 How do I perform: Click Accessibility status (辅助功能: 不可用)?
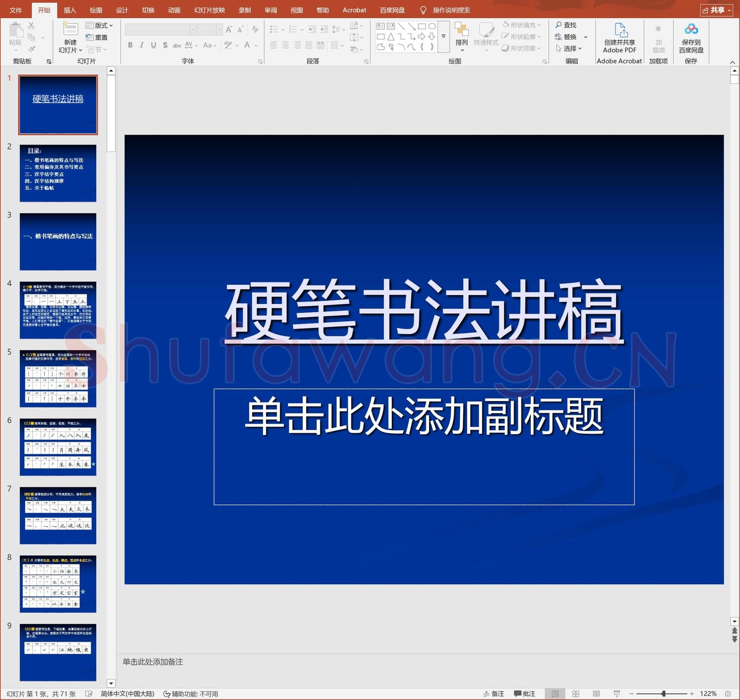[x=191, y=694]
